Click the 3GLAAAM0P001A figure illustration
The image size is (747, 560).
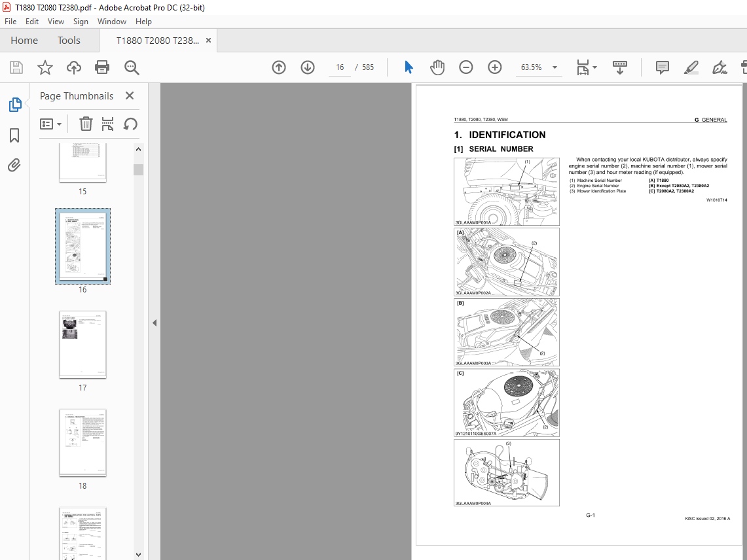click(x=507, y=192)
